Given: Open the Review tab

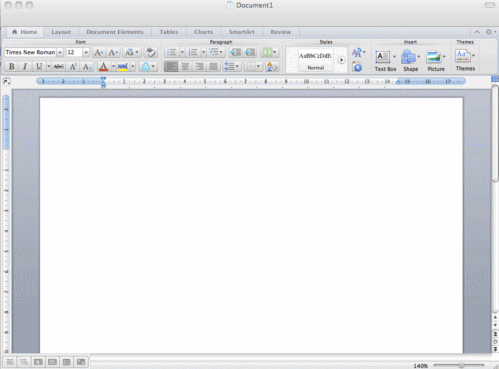Looking at the screenshot, I should (x=281, y=32).
